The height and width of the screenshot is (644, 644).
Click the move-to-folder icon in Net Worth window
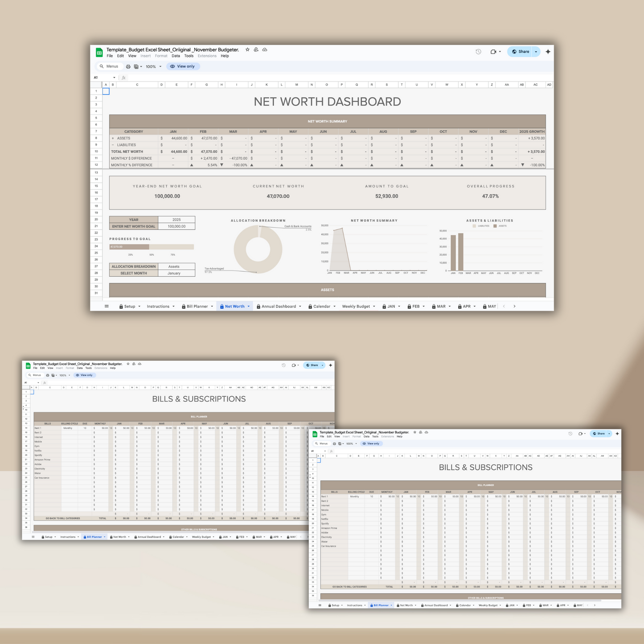[256, 50]
